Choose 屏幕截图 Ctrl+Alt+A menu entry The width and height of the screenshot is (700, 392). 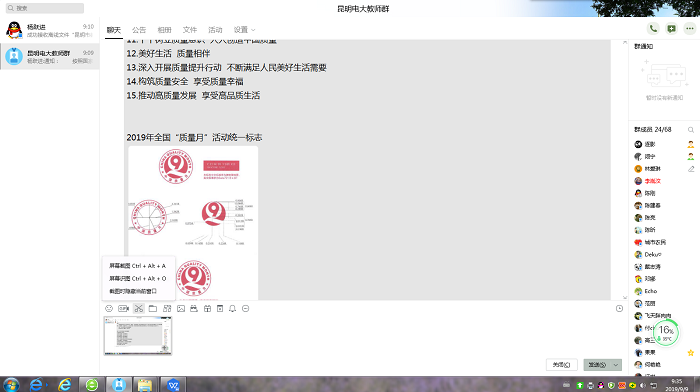(x=138, y=266)
